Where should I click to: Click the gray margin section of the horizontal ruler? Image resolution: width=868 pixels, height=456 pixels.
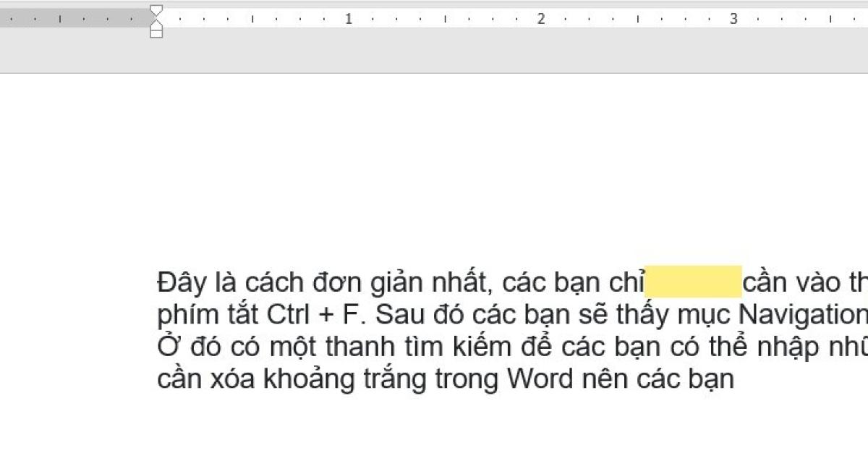pyautogui.click(x=72, y=16)
